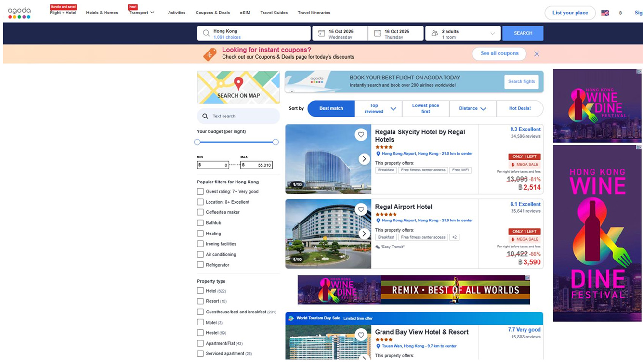Enable Guest rating 7+ Very good filter
The width and height of the screenshot is (643, 364).
point(200,191)
